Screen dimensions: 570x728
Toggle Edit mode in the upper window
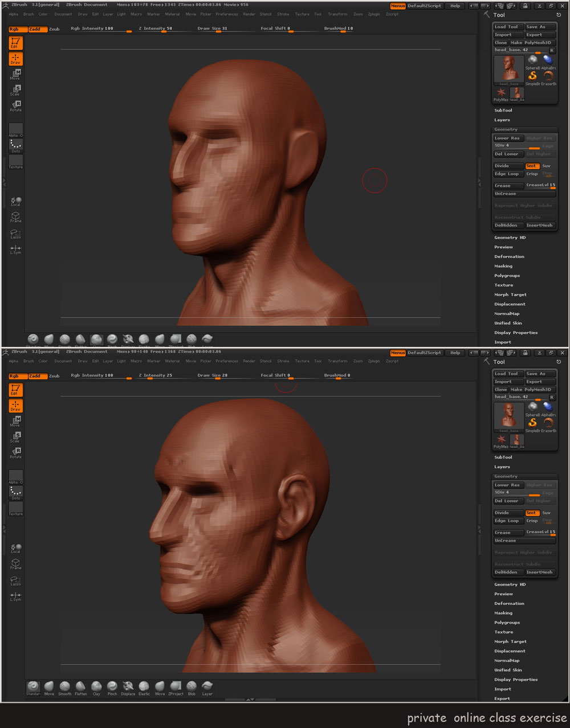[15, 43]
